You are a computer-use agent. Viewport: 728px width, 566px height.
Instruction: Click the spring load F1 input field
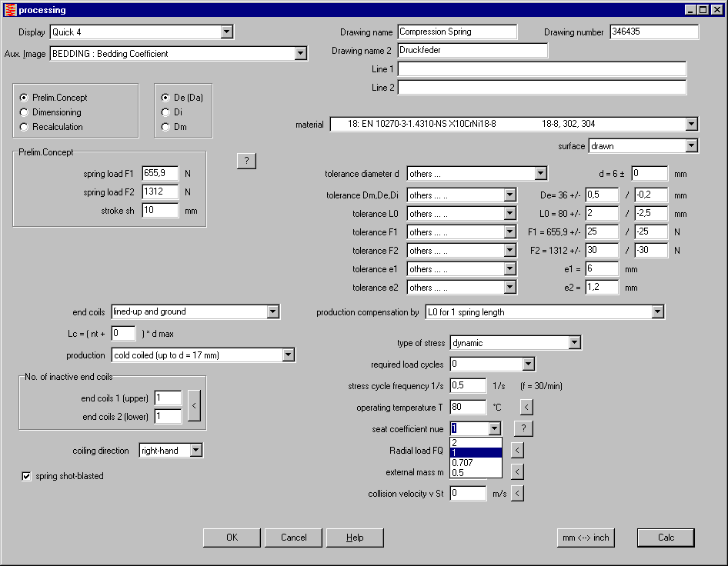click(x=160, y=174)
